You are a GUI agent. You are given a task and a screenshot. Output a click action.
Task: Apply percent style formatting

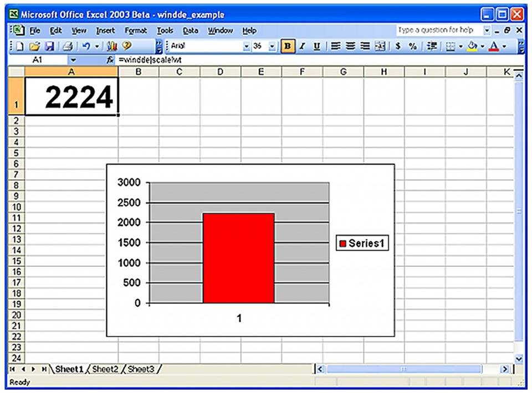tap(412, 46)
